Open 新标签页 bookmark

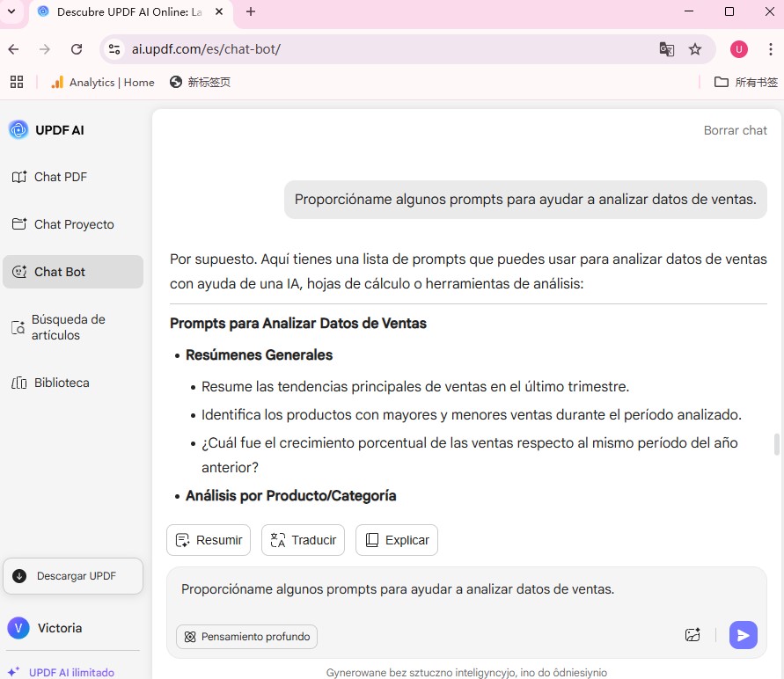[x=200, y=82]
